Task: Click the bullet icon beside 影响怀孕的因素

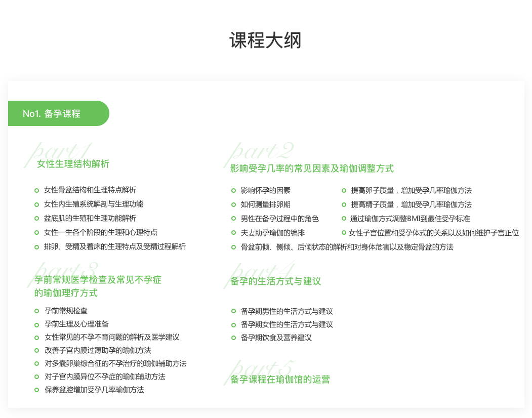Action: pyautogui.click(x=234, y=191)
